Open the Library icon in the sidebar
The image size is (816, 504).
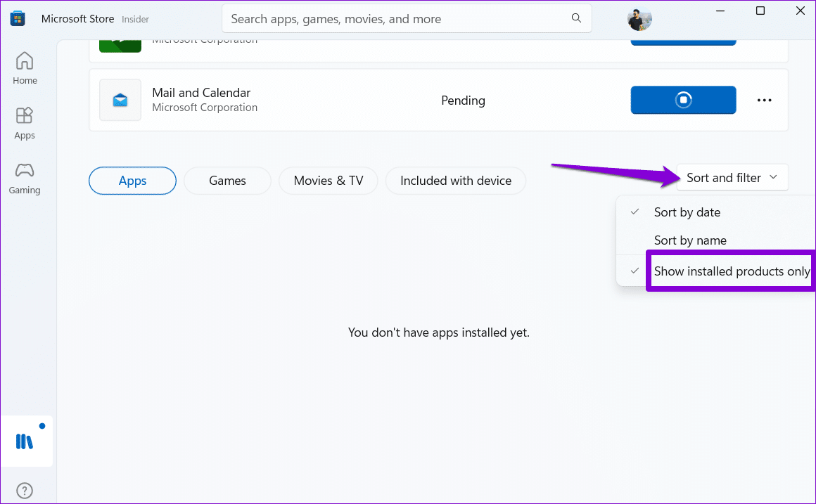pos(25,441)
